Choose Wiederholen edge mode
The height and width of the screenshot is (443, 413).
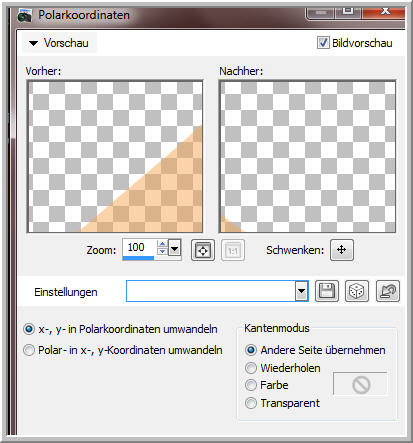251,368
